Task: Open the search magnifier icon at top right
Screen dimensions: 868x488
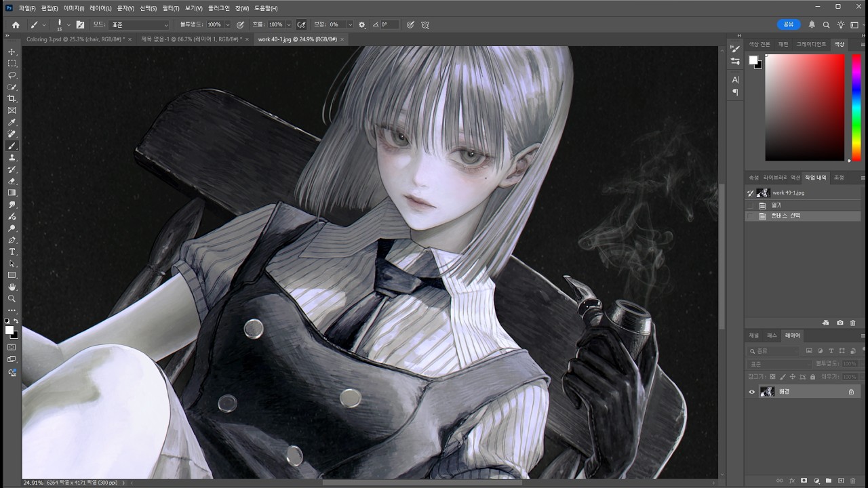Action: point(826,24)
